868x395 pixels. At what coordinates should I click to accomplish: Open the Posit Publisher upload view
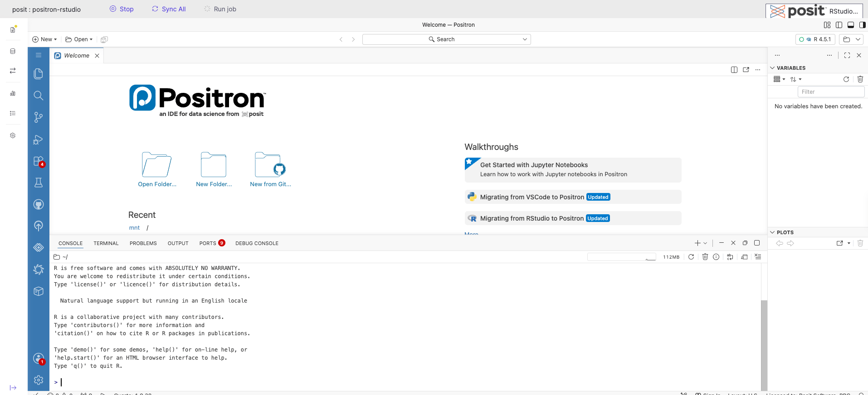(x=39, y=226)
